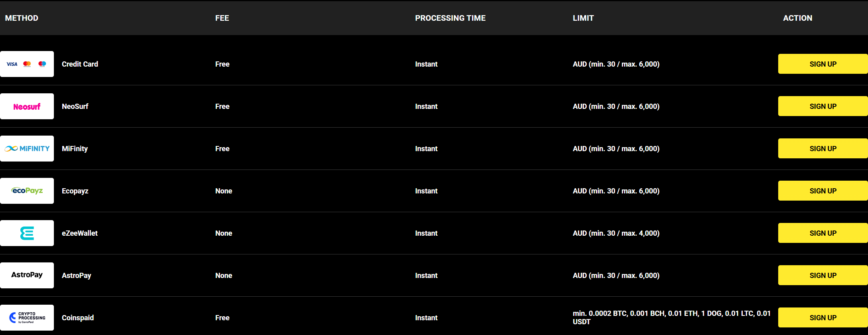The height and width of the screenshot is (335, 868).
Task: Click the LIMIT column header
Action: 583,18
